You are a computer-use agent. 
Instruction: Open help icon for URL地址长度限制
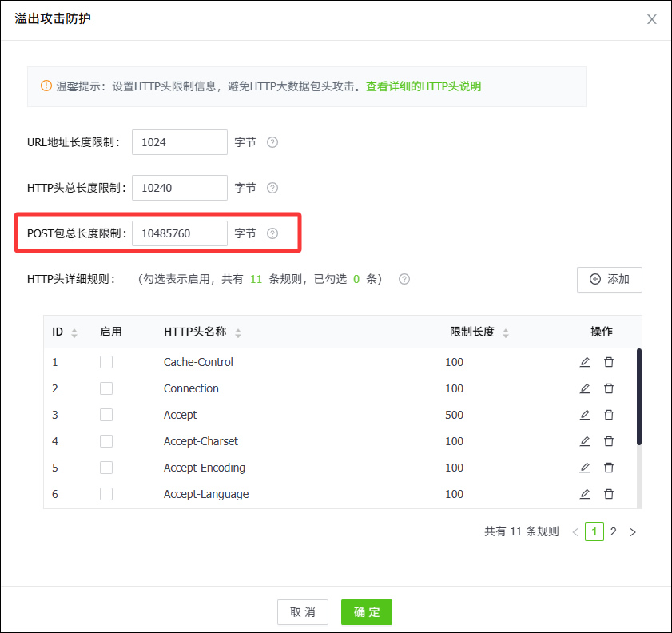click(272, 142)
